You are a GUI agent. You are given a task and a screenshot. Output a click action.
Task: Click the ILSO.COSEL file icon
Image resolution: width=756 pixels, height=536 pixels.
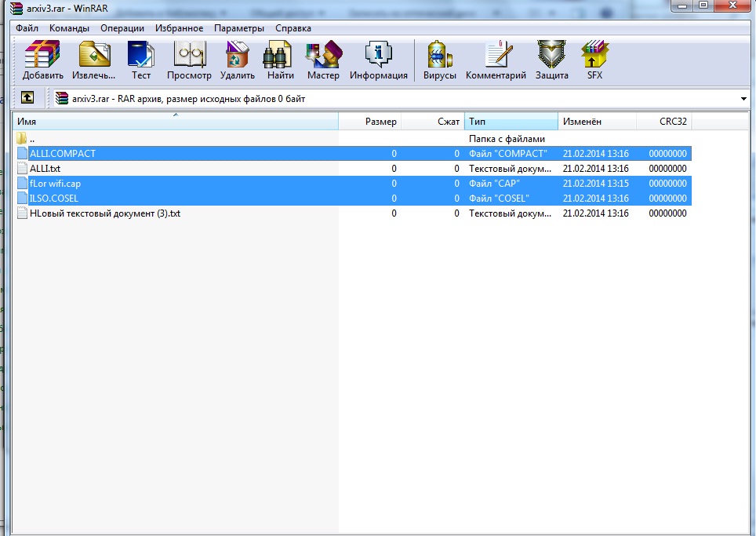(22, 199)
